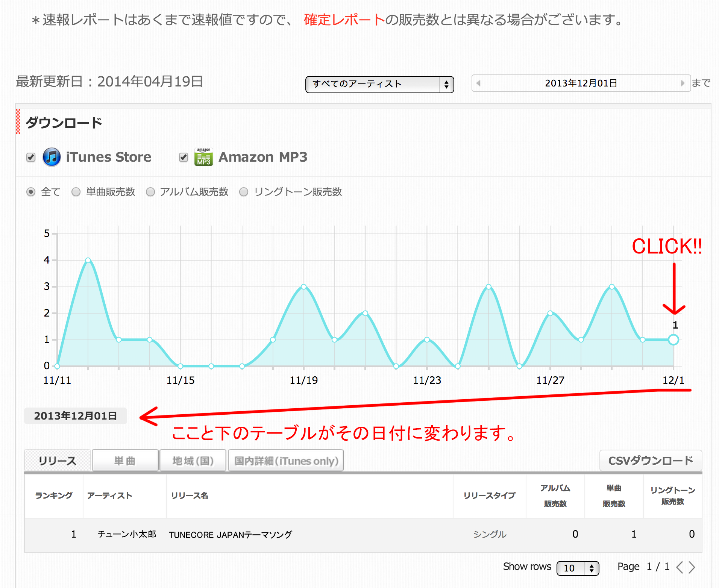Click the iTunes Store music note icon
This screenshot has height=588, width=719.
[52, 157]
